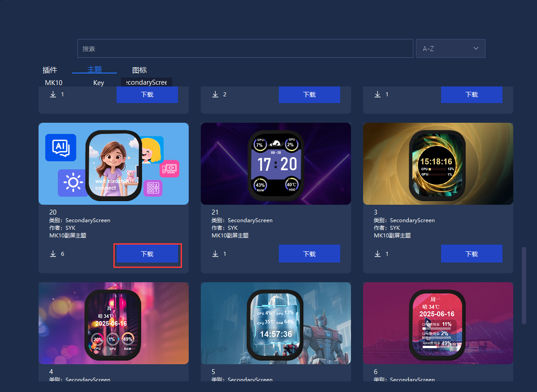The width and height of the screenshot is (537, 392).
Task: Filter by Key category
Action: (99, 82)
